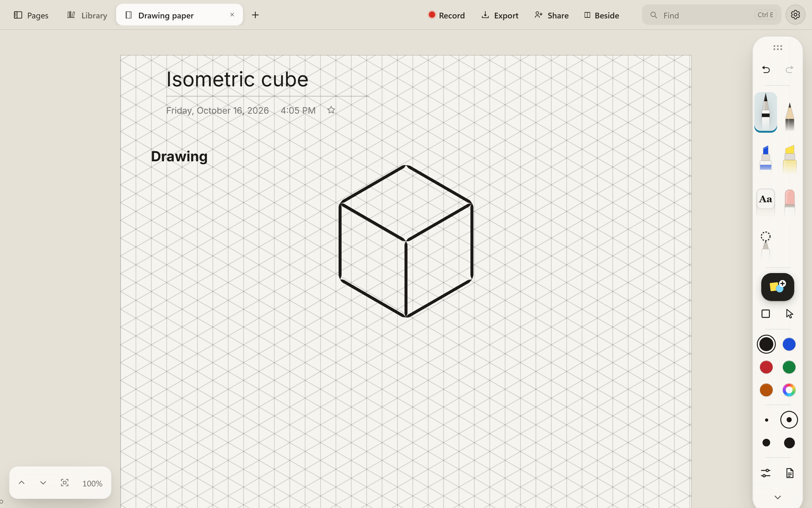Redo the last action

(x=789, y=70)
